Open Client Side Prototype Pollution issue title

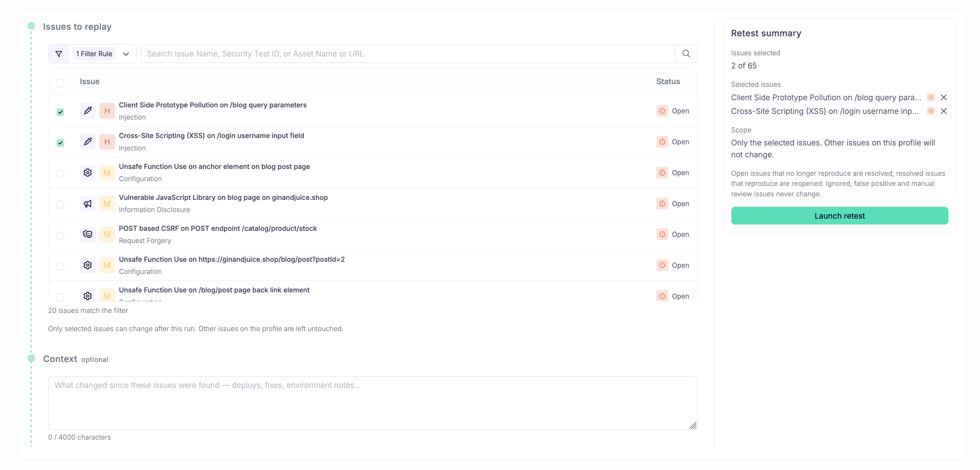[x=213, y=105]
